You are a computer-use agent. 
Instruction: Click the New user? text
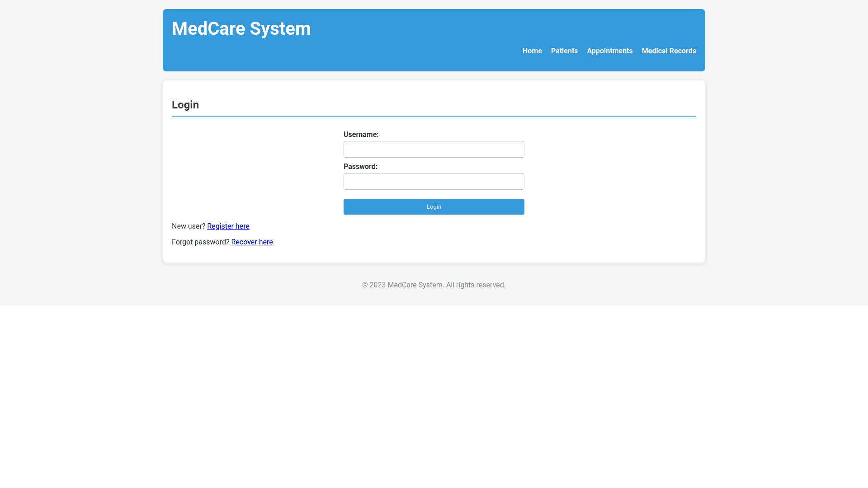tap(188, 226)
